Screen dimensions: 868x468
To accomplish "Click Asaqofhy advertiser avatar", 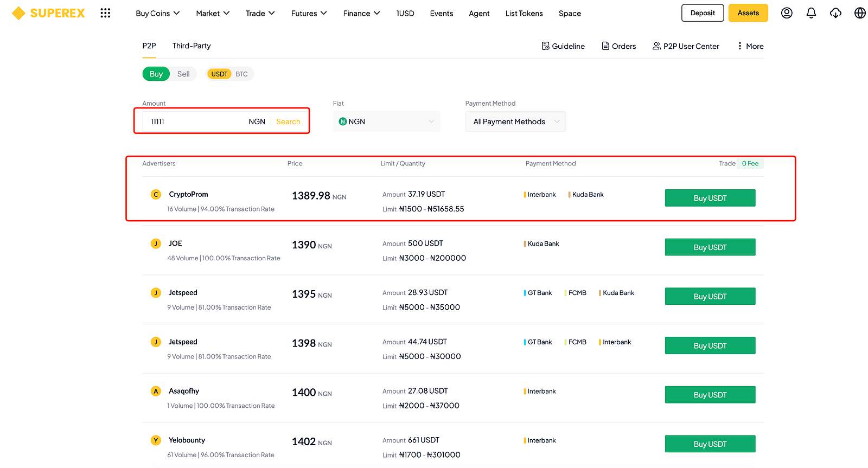I will (x=156, y=391).
